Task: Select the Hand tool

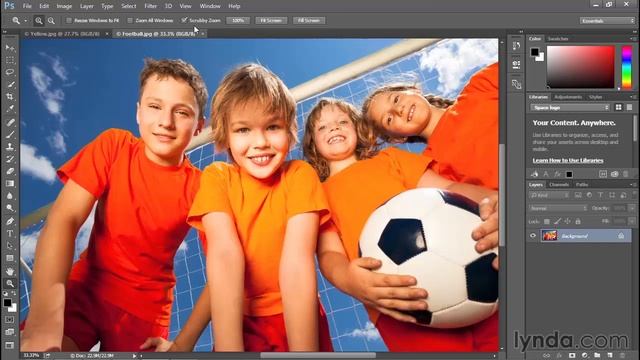Action: (10, 271)
